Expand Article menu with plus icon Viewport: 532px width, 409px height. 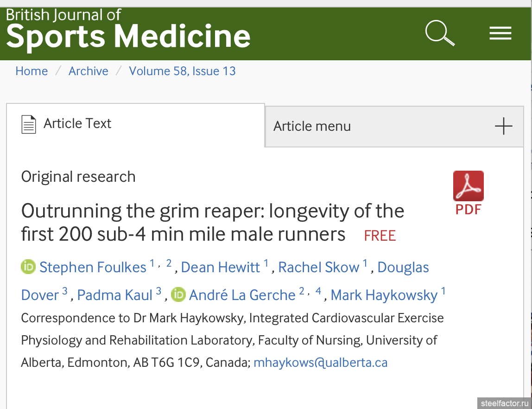coord(503,126)
